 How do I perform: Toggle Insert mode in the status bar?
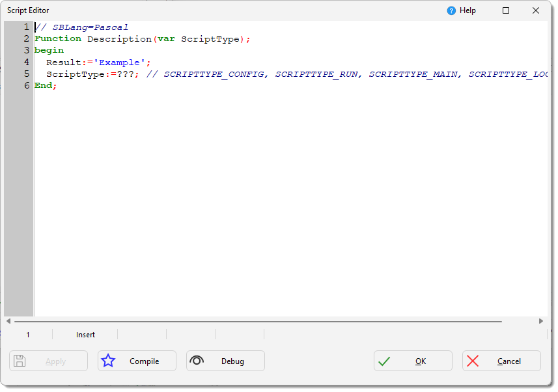pyautogui.click(x=85, y=335)
